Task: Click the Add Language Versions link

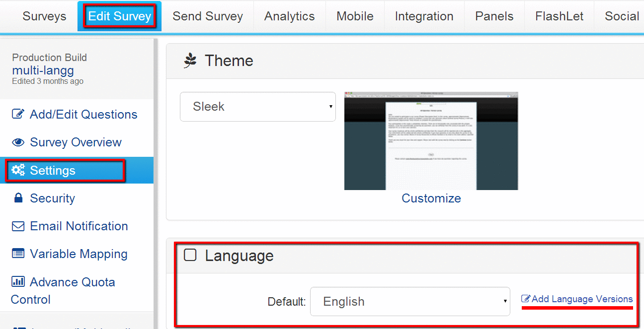Action: tap(582, 299)
